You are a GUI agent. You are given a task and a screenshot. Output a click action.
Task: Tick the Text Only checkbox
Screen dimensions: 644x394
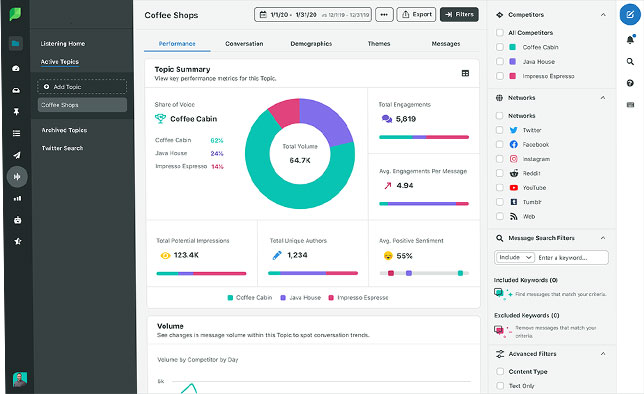[500, 386]
